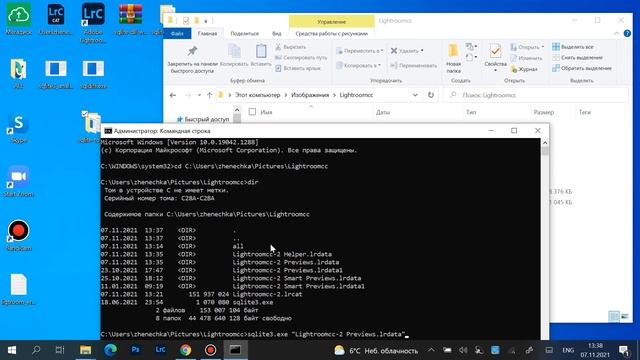The width and height of the screenshot is (640, 360).
Task: Click the Explorer search box
Action: (x=536, y=95)
